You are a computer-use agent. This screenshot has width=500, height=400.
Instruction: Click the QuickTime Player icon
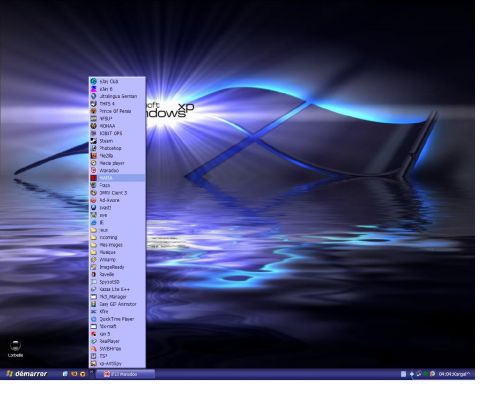(94, 319)
